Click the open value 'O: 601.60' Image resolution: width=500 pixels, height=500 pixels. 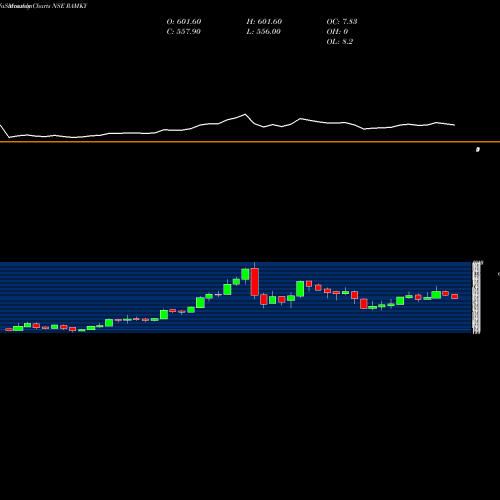point(184,22)
